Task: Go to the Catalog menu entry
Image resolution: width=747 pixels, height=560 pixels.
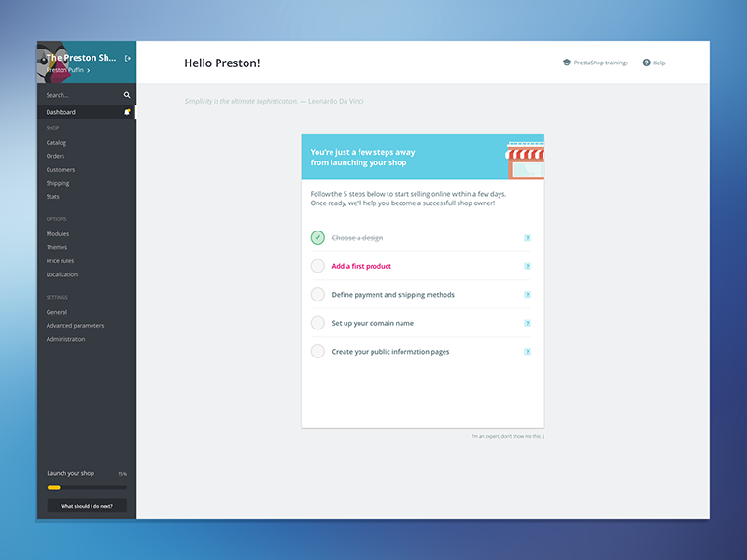Action: click(54, 142)
